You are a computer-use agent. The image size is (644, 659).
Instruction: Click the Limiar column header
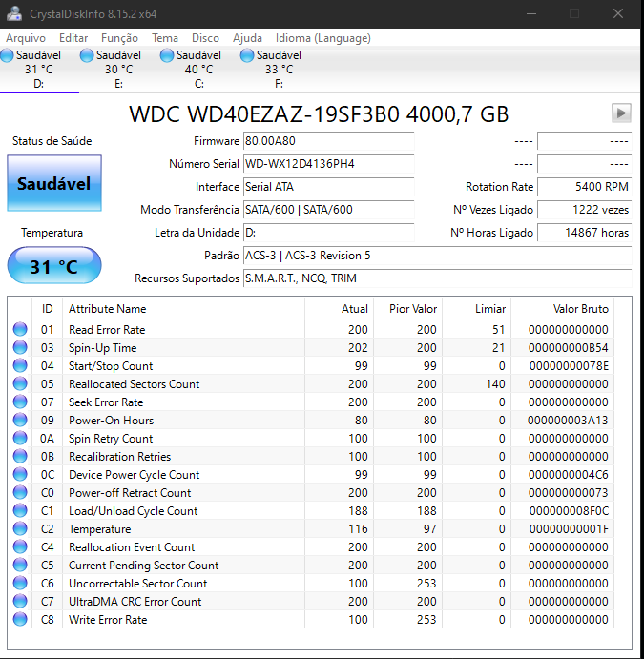point(477,309)
